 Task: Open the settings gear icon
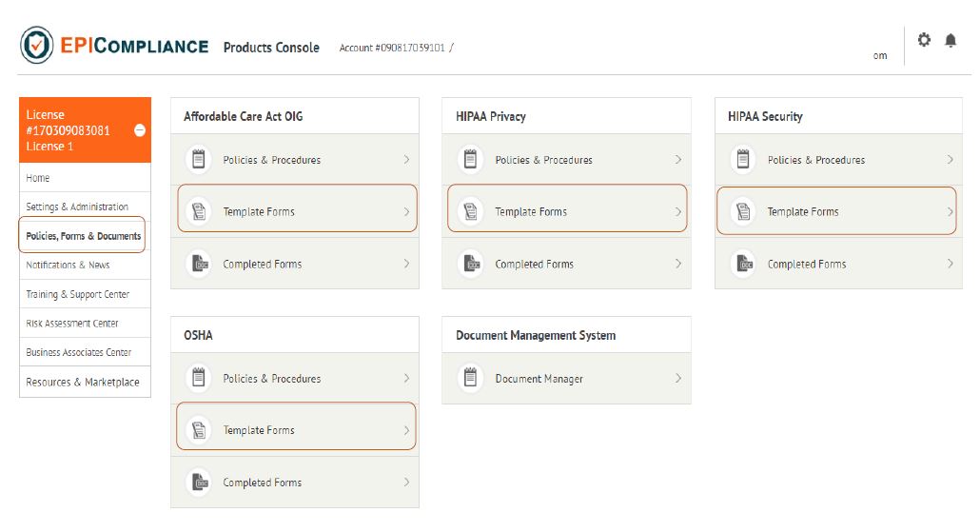(x=923, y=40)
